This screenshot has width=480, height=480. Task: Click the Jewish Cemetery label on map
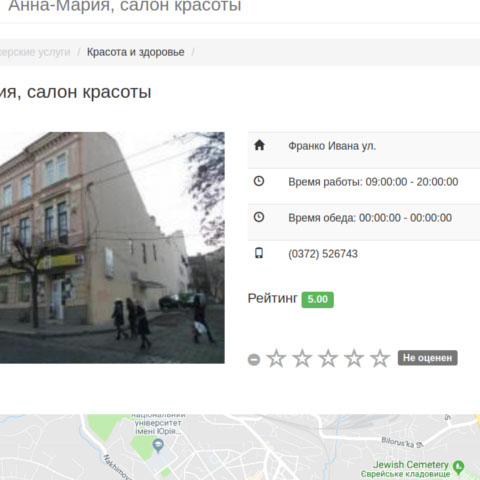(x=411, y=465)
